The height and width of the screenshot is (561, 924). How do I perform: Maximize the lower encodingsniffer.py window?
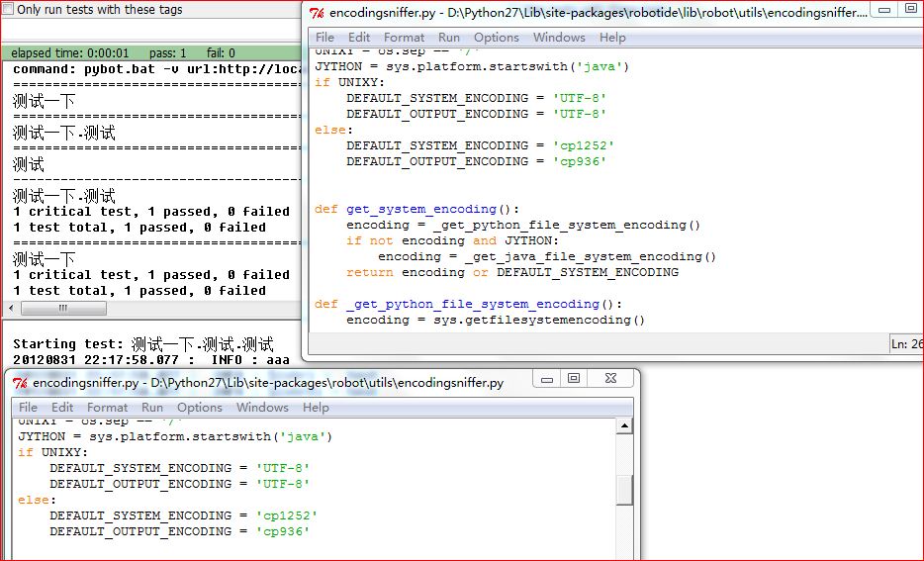(x=574, y=379)
